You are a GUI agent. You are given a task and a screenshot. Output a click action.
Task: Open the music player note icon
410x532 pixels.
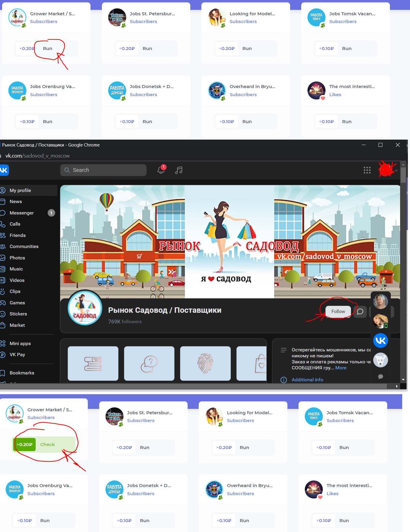[179, 170]
